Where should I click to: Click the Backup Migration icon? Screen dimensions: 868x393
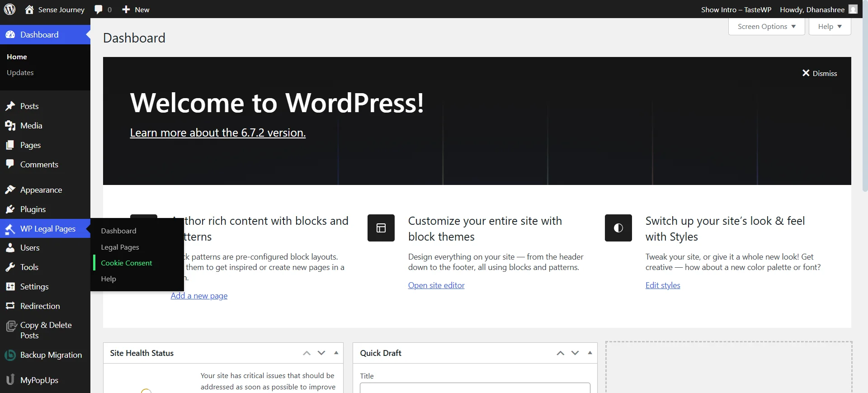coord(10,355)
